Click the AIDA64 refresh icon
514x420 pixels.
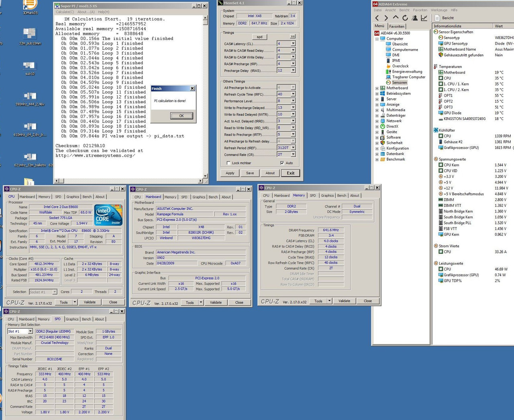click(x=405, y=18)
